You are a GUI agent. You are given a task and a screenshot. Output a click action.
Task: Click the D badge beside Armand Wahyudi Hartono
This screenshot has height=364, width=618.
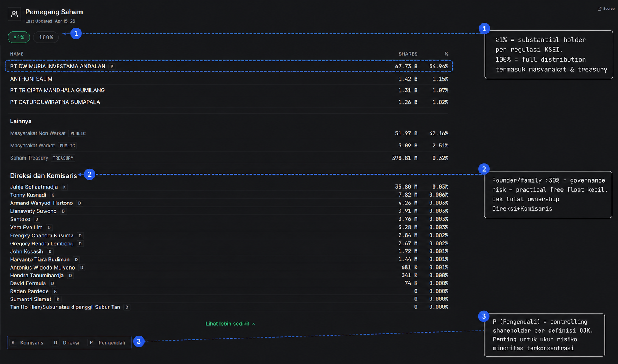pyautogui.click(x=79, y=203)
